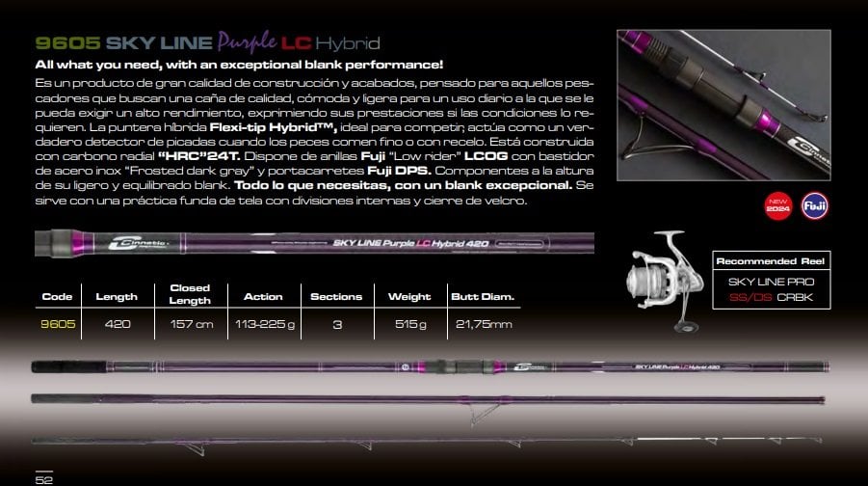Select the rod butt section with reel seat
868x486 pixels.
[430, 366]
